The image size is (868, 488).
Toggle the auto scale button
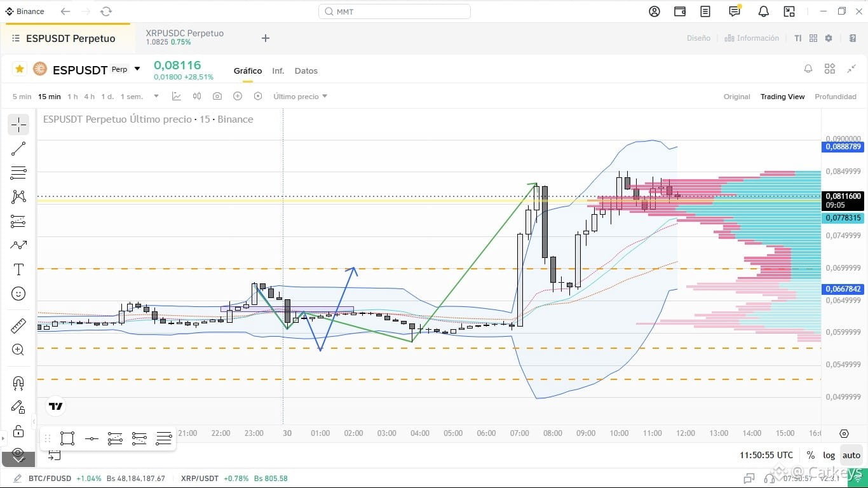851,455
